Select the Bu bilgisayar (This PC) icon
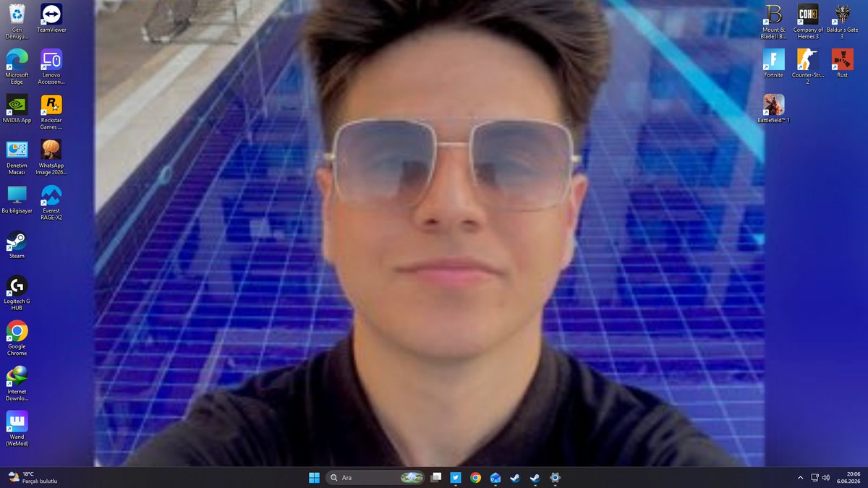868x488 pixels. coord(17,199)
